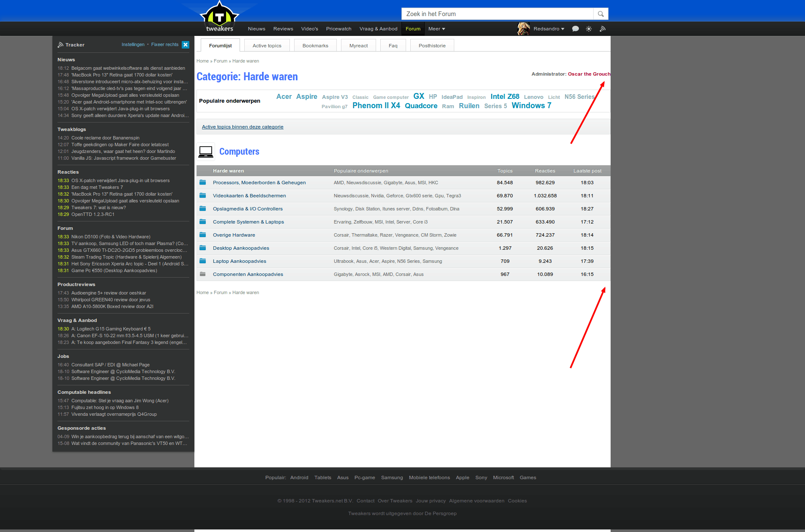The image size is (805, 532).
Task: Open the Bookmarks tab
Action: click(x=315, y=46)
